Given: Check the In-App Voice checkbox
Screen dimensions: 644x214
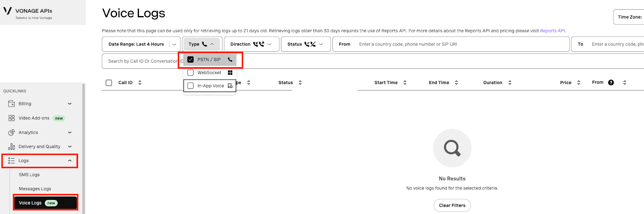Looking at the screenshot, I should 191,86.
